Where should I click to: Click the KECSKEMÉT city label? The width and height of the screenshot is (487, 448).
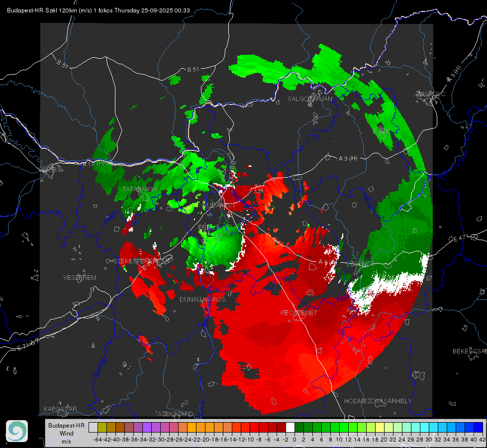[x=299, y=313]
